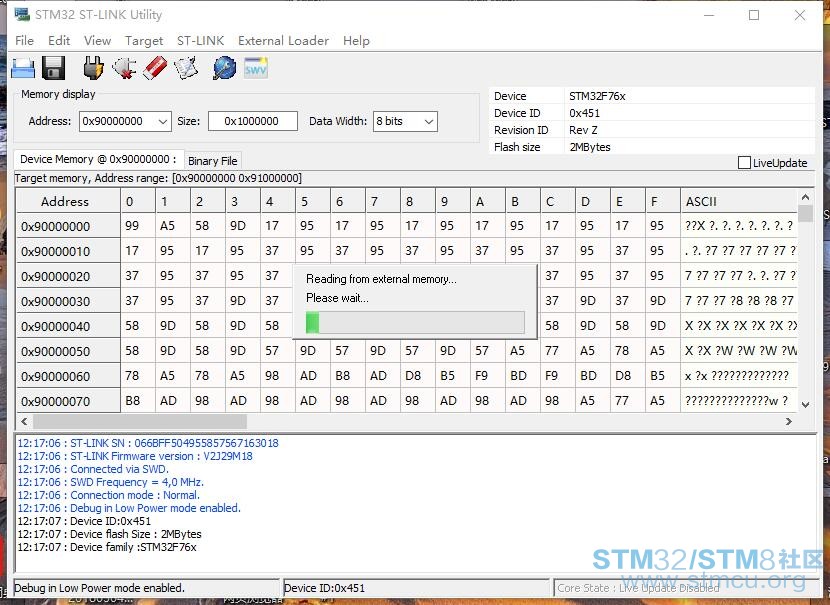This screenshot has width=830, height=605.
Task: Expand the Address combo box dropdown arrow
Action: 163,121
